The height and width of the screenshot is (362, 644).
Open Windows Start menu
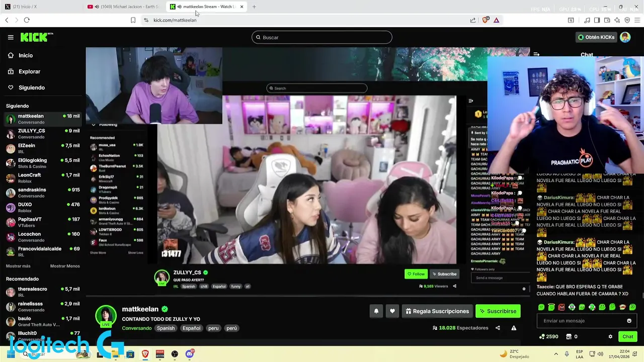tap(10, 354)
